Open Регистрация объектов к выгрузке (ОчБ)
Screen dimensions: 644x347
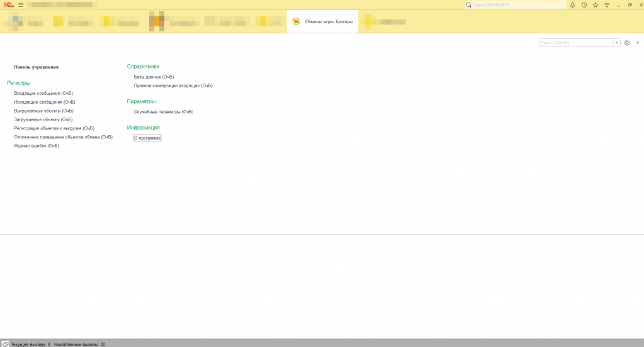(54, 128)
